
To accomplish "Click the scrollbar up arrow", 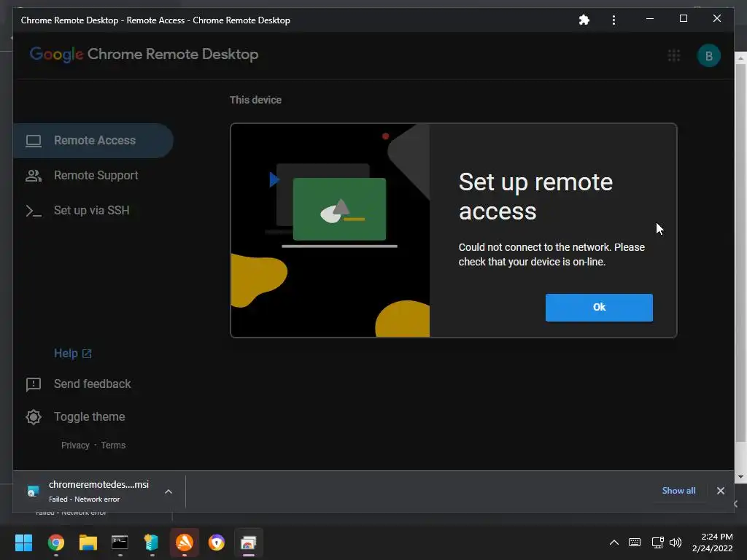I will (x=740, y=58).
